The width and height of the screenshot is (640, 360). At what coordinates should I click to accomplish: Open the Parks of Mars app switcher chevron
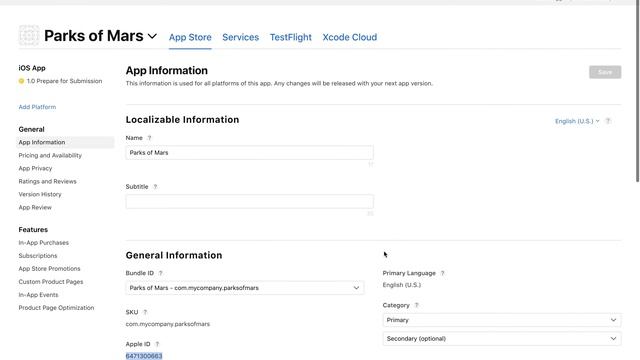pyautogui.click(x=152, y=36)
